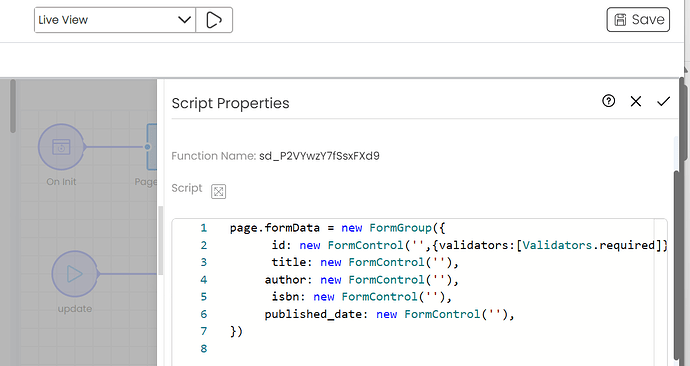Image resolution: width=690 pixels, height=366 pixels.
Task: Click the closing brackets on line 7
Action: (x=236, y=331)
